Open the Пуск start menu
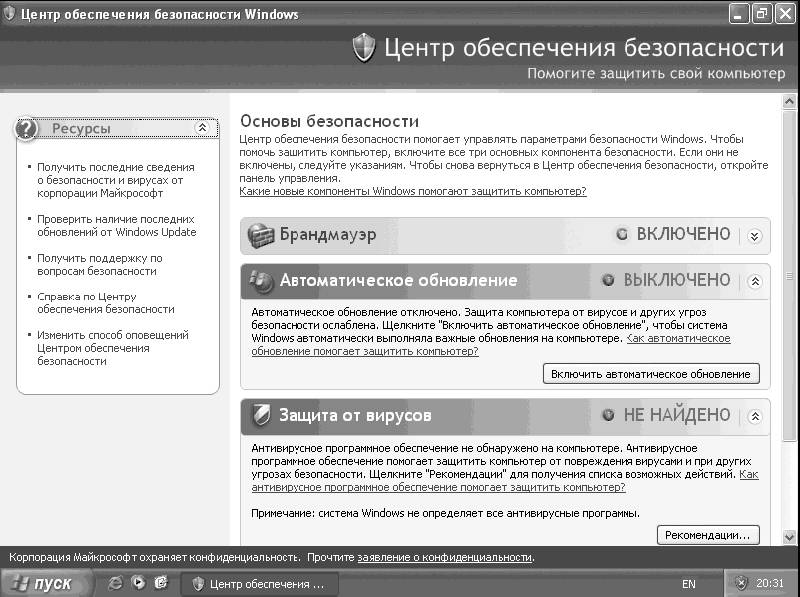The height and width of the screenshot is (597, 800). coord(46,583)
